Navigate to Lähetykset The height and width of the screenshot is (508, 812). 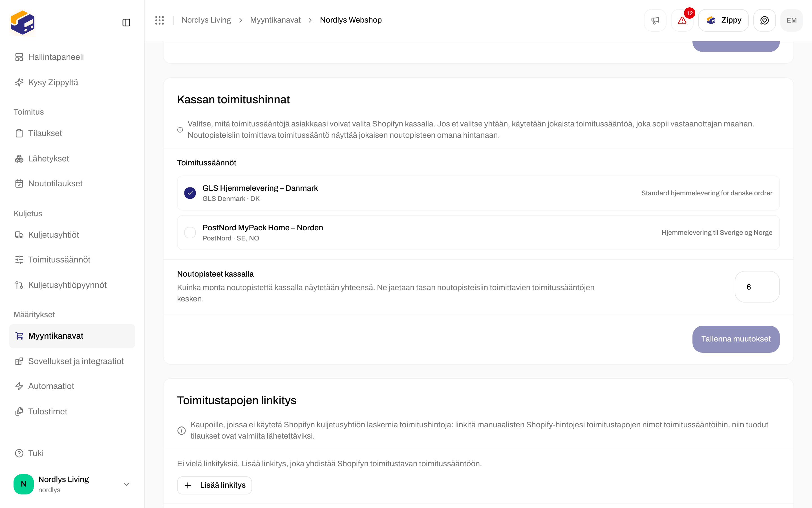pos(72,159)
